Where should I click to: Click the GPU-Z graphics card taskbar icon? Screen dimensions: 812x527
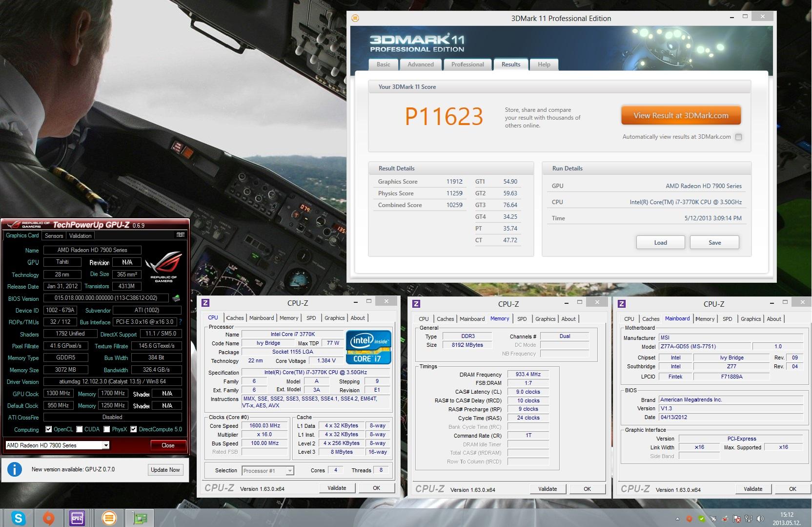140,518
